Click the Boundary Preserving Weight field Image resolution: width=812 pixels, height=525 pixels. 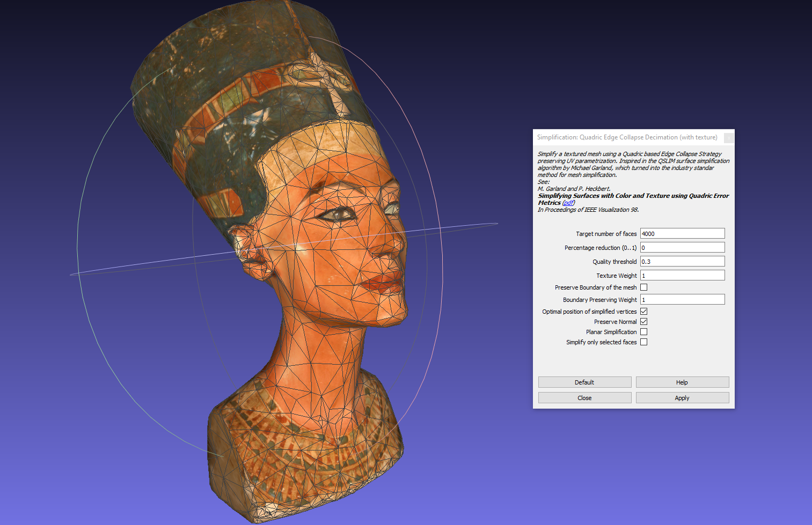click(682, 299)
